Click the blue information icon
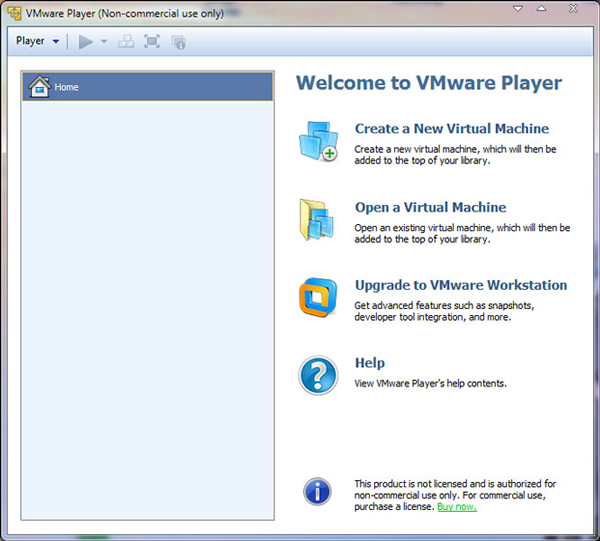Viewport: 600px width, 541px height. [x=317, y=492]
